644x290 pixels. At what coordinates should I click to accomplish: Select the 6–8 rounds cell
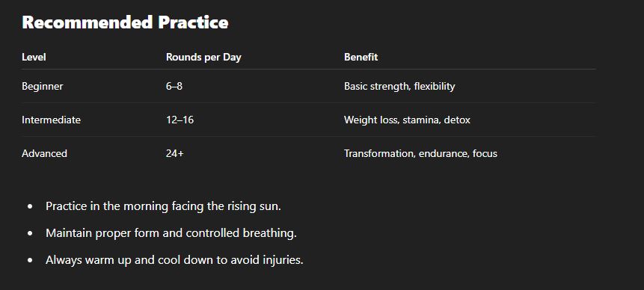(x=174, y=87)
